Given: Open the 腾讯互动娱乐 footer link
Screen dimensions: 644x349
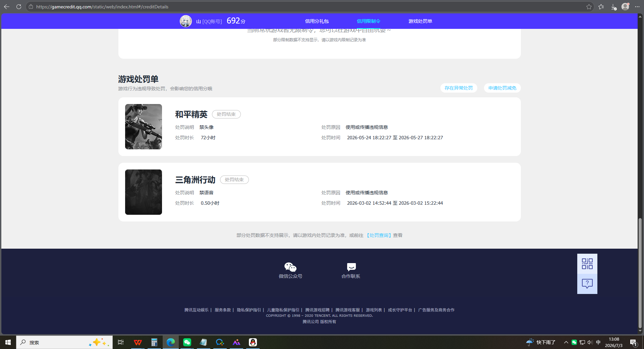Looking at the screenshot, I should click(196, 310).
